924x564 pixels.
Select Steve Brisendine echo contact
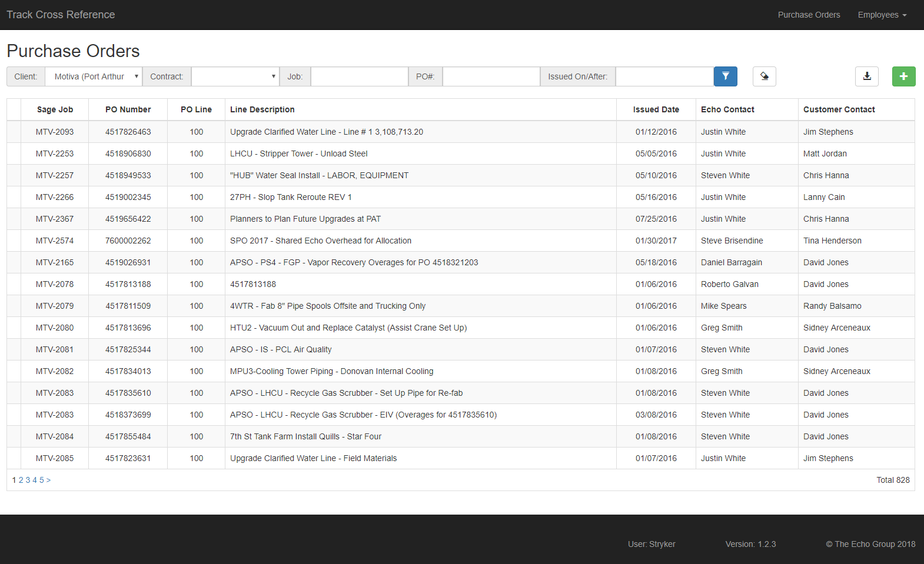(732, 241)
